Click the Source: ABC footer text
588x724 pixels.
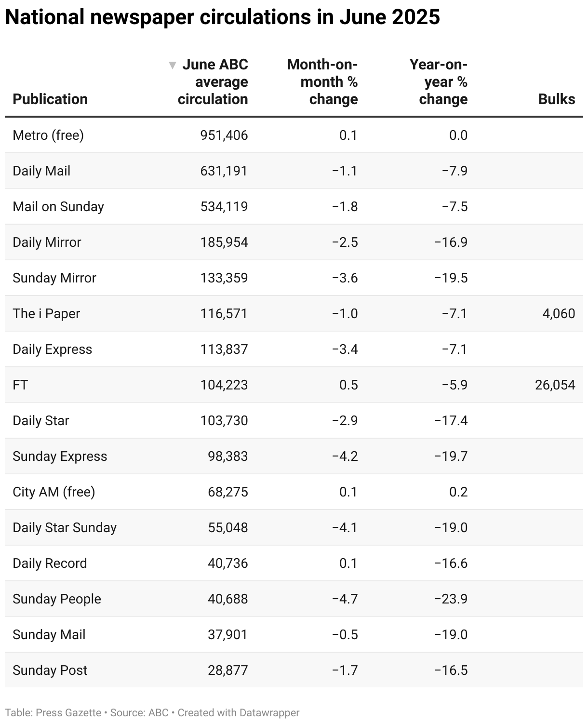(x=139, y=713)
